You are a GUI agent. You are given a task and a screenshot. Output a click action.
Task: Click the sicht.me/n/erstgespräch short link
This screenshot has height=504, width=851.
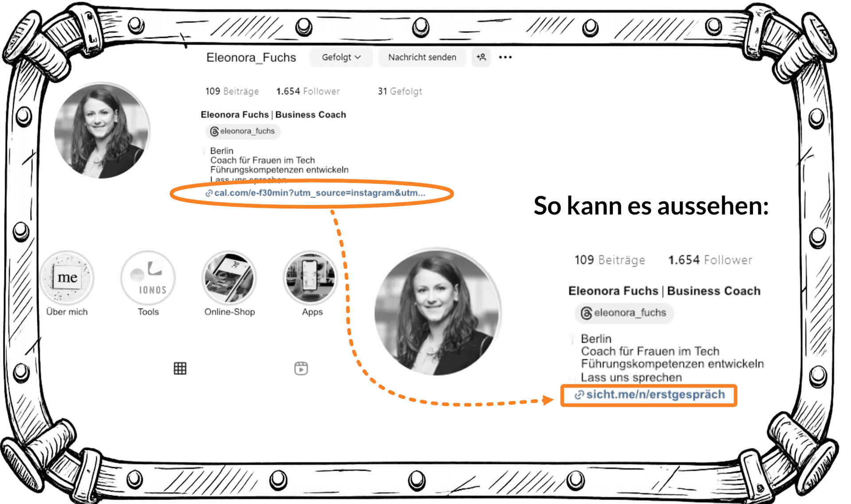pos(650,395)
